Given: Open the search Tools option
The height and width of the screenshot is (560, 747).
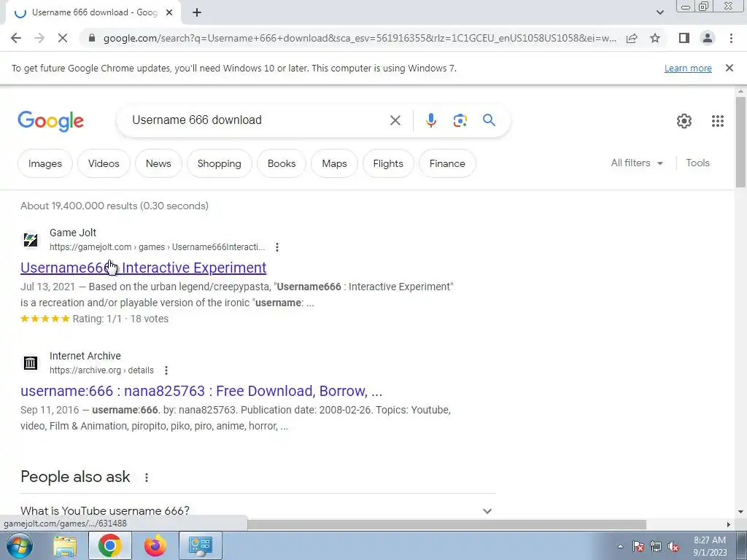Looking at the screenshot, I should click(697, 163).
